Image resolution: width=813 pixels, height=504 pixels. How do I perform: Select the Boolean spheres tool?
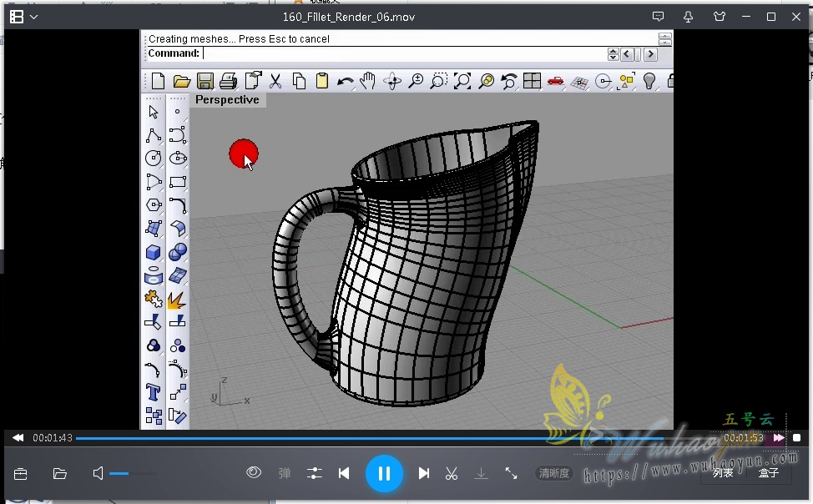click(x=178, y=252)
